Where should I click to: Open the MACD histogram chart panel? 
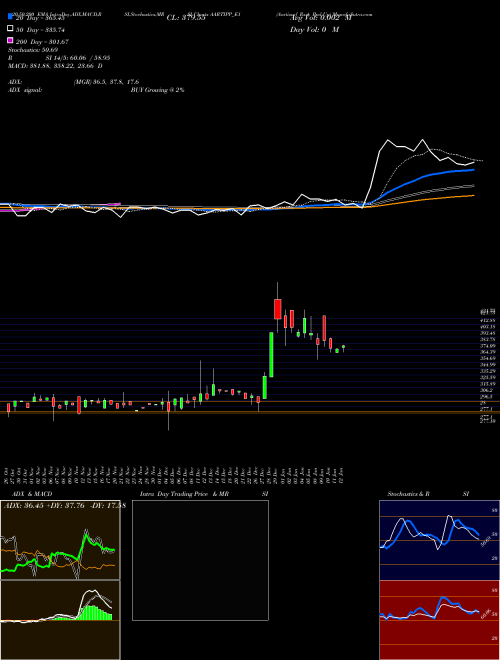tap(60, 620)
